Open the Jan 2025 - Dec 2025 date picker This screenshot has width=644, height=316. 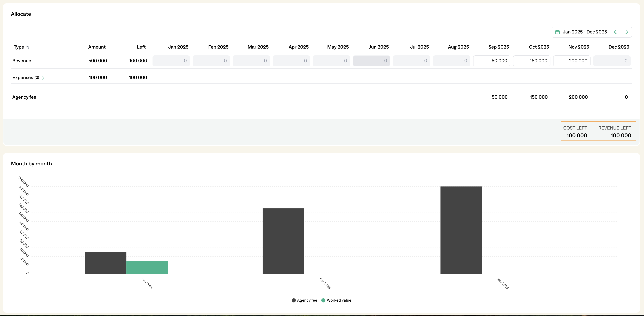[x=585, y=32]
